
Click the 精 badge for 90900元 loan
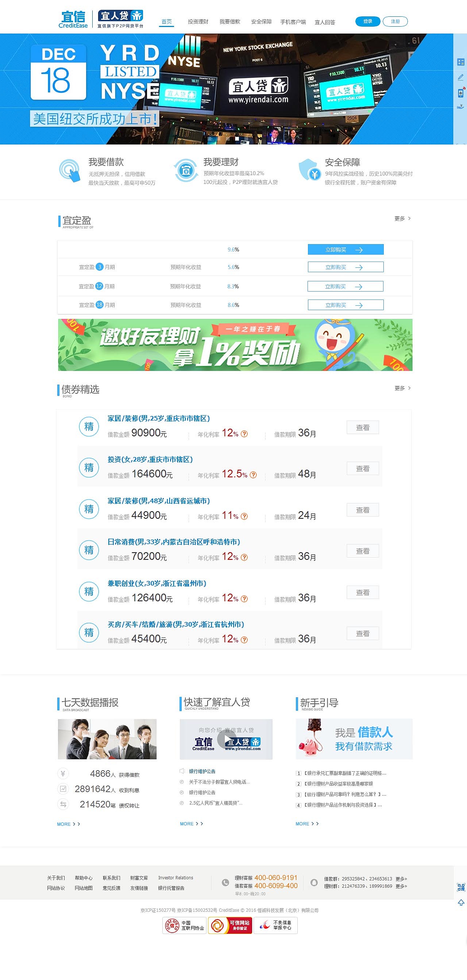tap(89, 427)
